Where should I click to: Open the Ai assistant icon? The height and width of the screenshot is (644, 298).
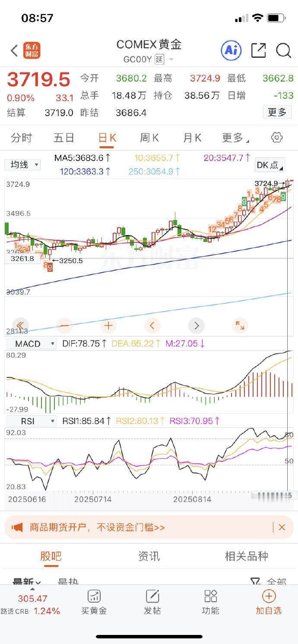[x=231, y=50]
